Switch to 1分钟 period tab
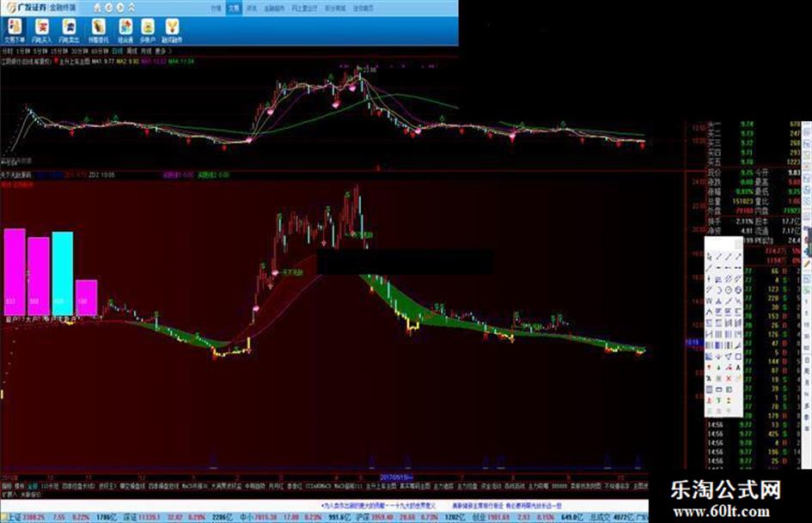The width and height of the screenshot is (812, 523). point(23,52)
